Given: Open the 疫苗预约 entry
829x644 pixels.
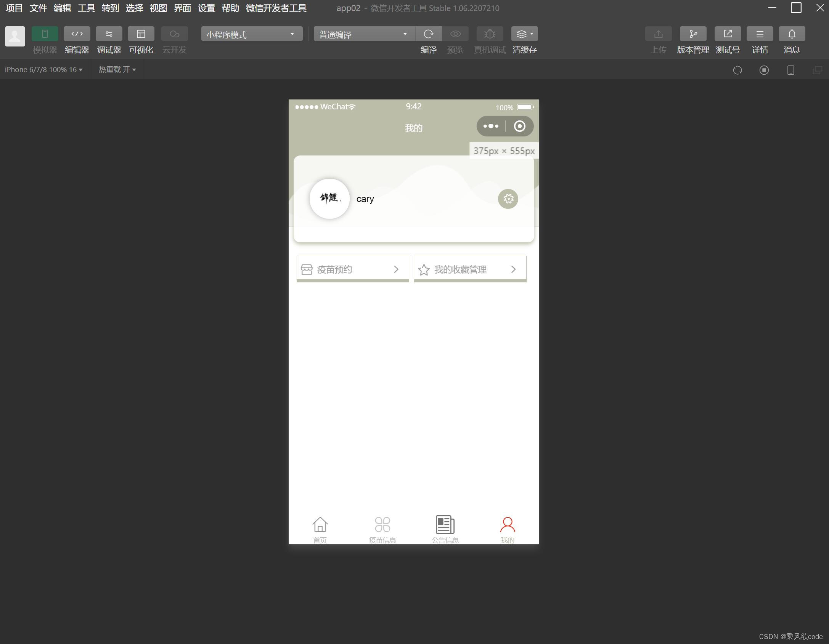Looking at the screenshot, I should pos(352,269).
